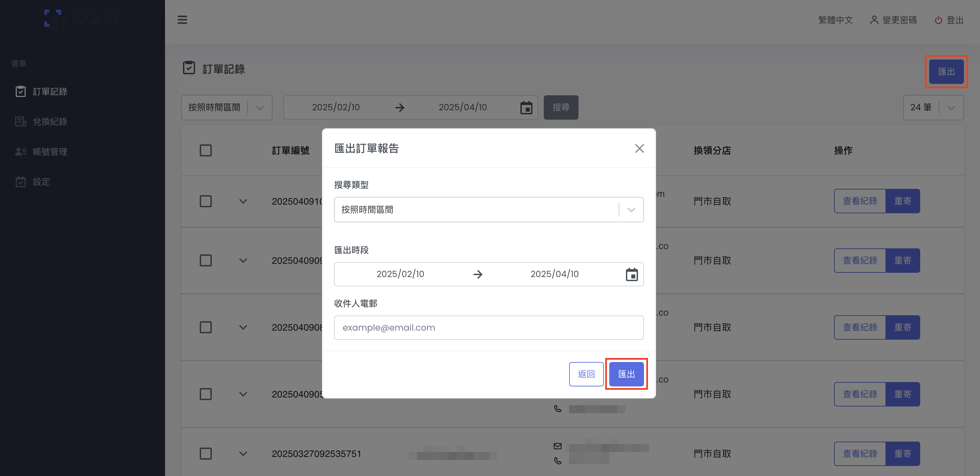This screenshot has width=980, height=476.
Task: Click end date 2025/04/10 in export dialog
Action: [x=554, y=274]
